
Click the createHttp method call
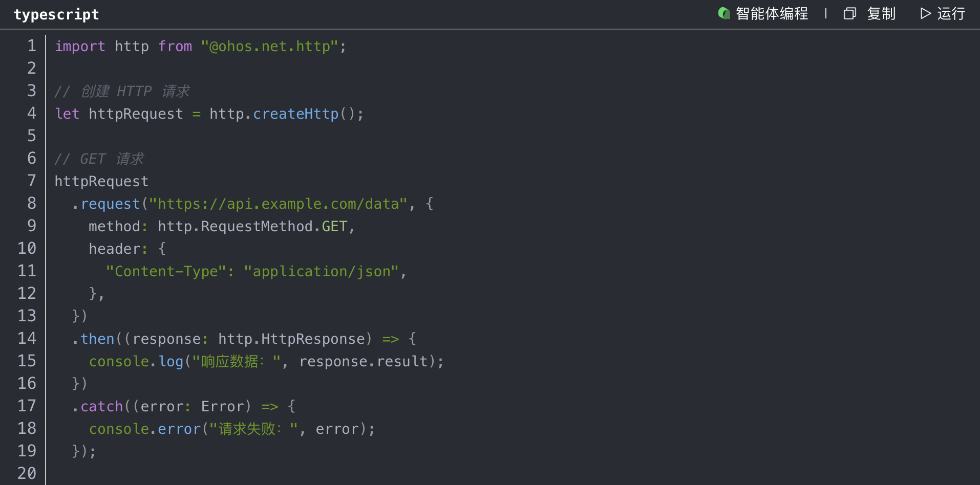tap(295, 114)
